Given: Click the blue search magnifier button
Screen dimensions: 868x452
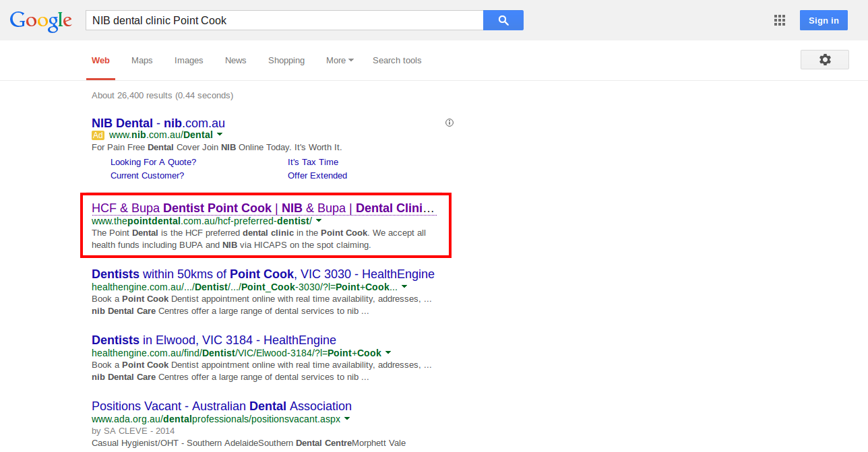Looking at the screenshot, I should pyautogui.click(x=503, y=20).
